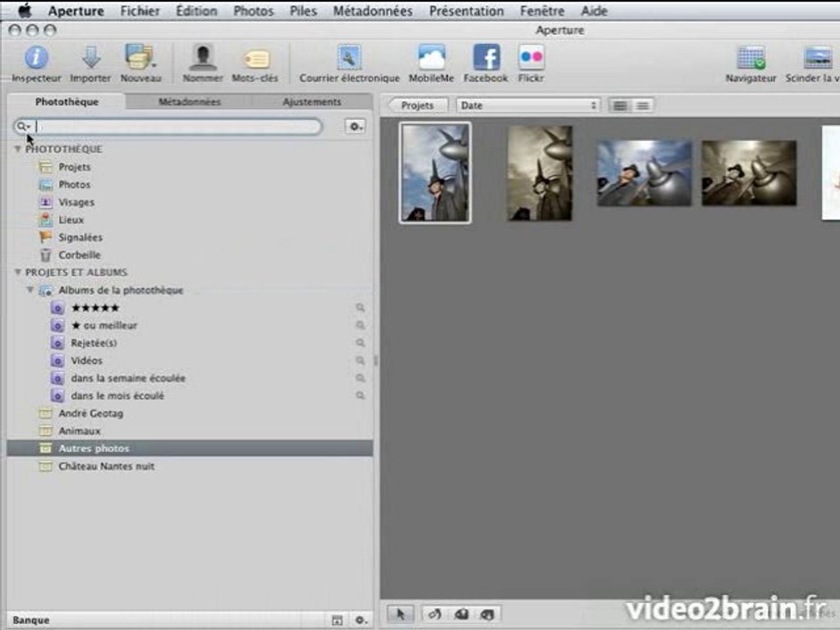Collapse Albums de la photothèque group
The image size is (840, 630).
click(x=31, y=290)
